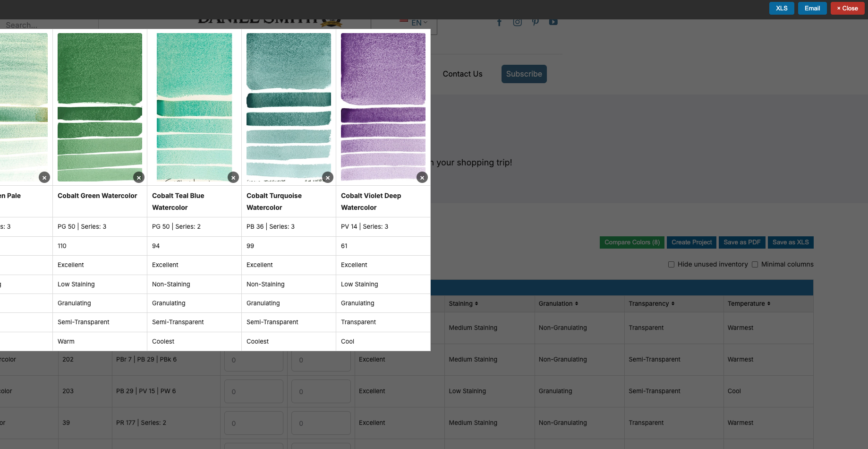Remove Cobalt Green Watercolor from comparison
Screen dimensions: 868x449
138,177
